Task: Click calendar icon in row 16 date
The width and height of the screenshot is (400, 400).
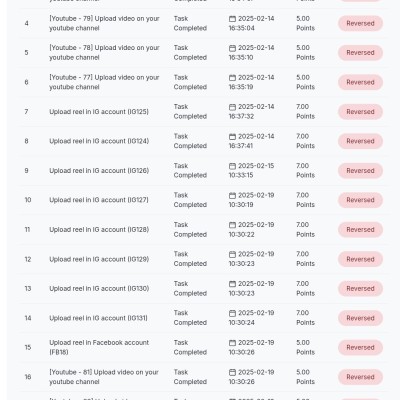Action: (x=232, y=373)
